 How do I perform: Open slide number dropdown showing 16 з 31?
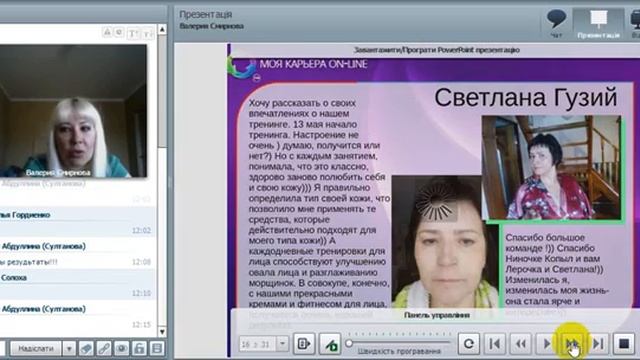(282, 344)
